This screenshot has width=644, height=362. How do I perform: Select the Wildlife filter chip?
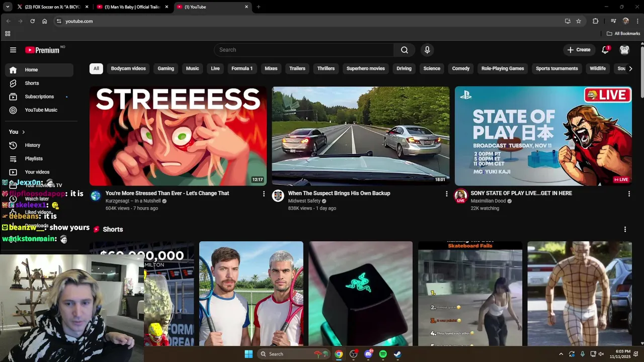pyautogui.click(x=598, y=68)
